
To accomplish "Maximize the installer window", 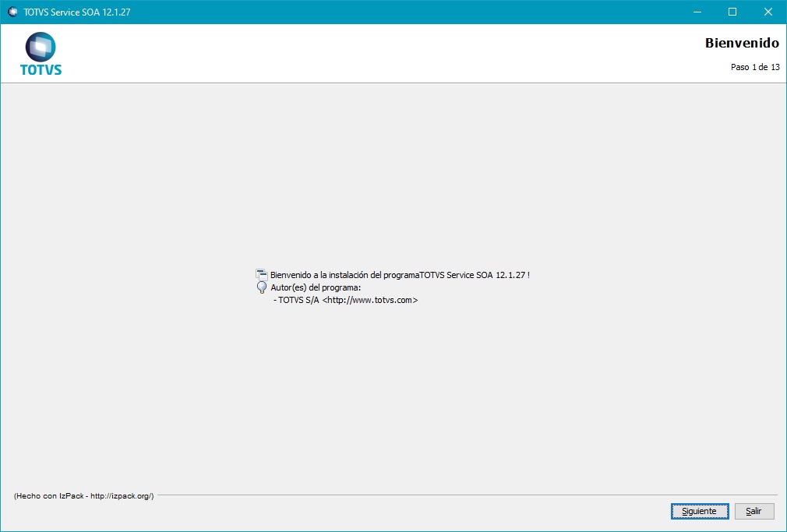I will click(x=732, y=12).
